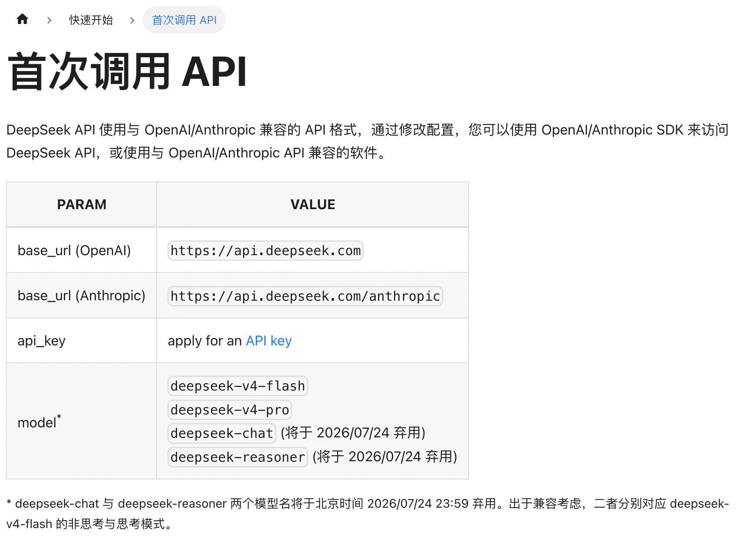Select the api_key parameter cell
Viewport: 756px width, 545px height.
point(82,341)
